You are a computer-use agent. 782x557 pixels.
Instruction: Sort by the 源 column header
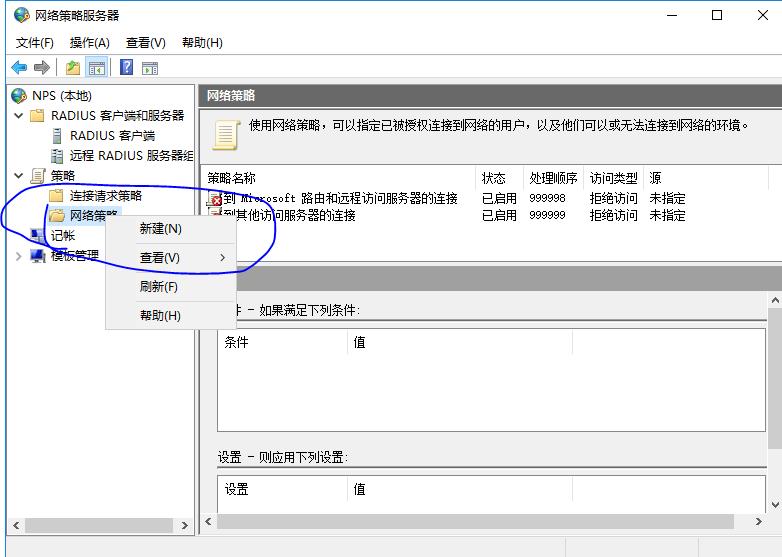[x=706, y=178]
